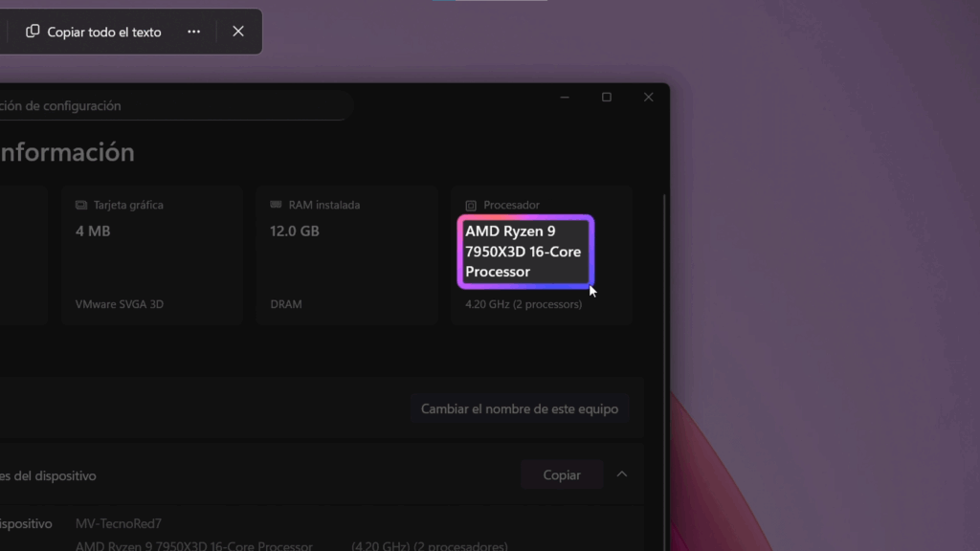Select the highlighted AMD Ryzen 9 7950X3D text
Image resolution: width=980 pixels, height=551 pixels.
(x=525, y=252)
